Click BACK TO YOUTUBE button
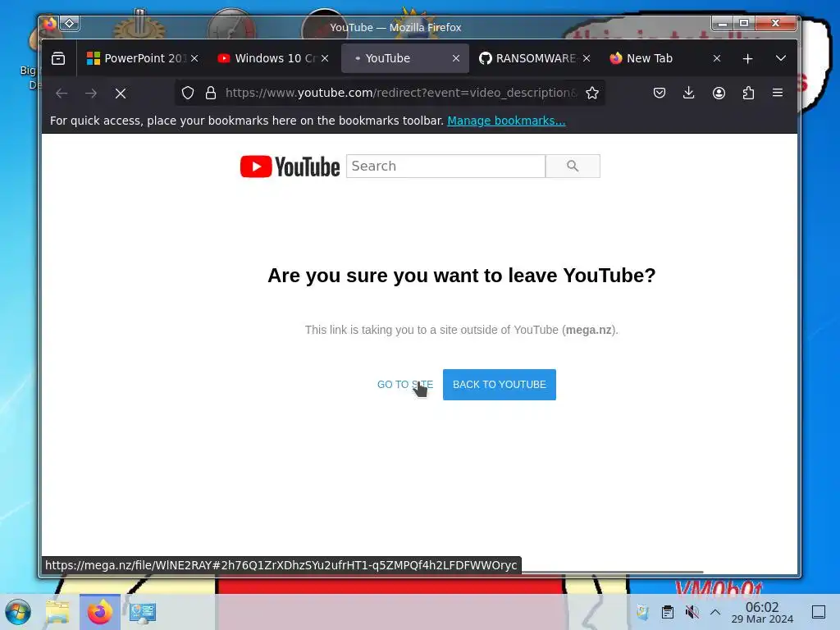Viewport: 840px width, 630px height. tap(500, 385)
